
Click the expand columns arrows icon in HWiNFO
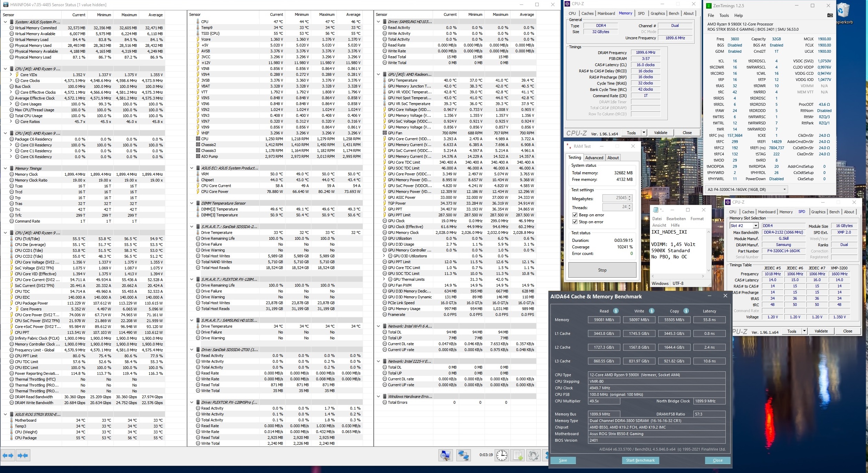pyautogui.click(x=8, y=455)
